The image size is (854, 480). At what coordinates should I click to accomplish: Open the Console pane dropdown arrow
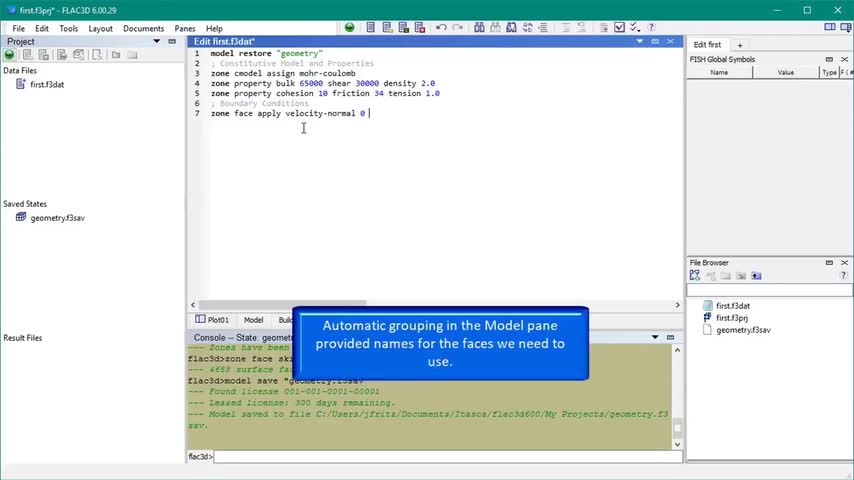[655, 337]
